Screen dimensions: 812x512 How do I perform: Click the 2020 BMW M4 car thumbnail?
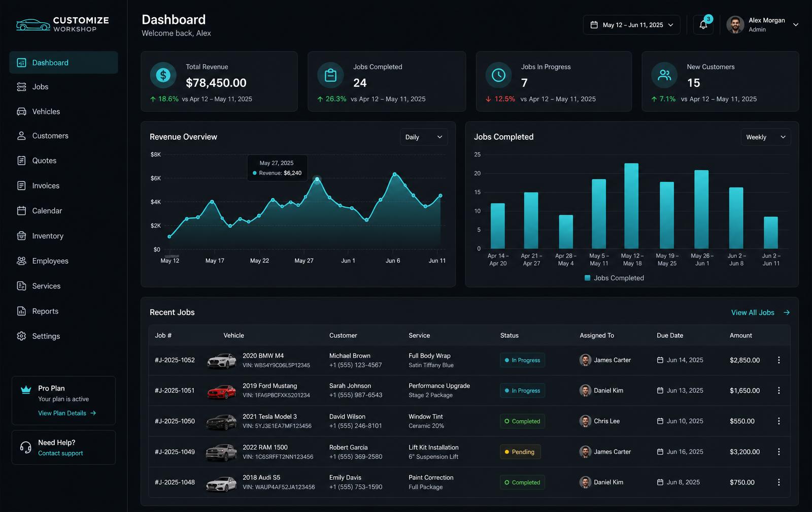pos(222,361)
